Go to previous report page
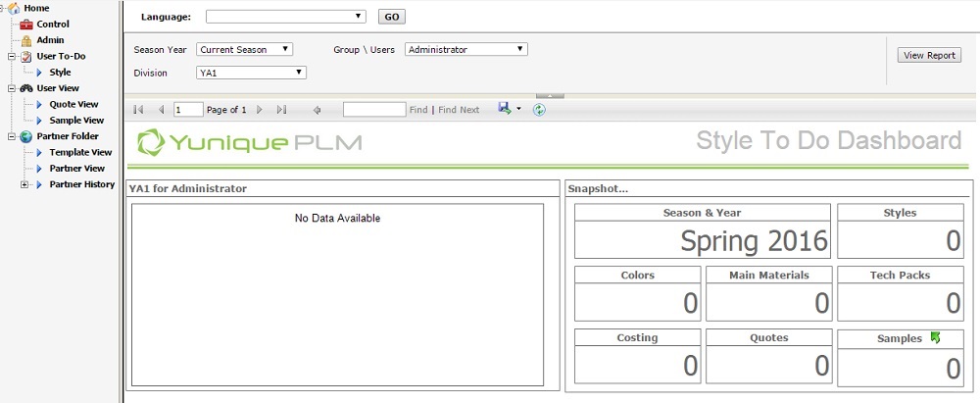The width and height of the screenshot is (980, 403). pos(161,110)
